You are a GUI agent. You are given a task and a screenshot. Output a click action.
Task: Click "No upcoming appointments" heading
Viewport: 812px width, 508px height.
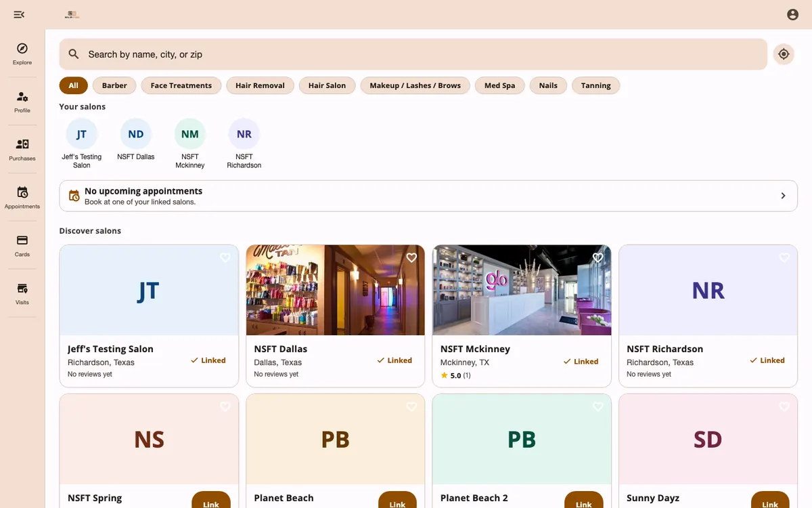pyautogui.click(x=143, y=191)
